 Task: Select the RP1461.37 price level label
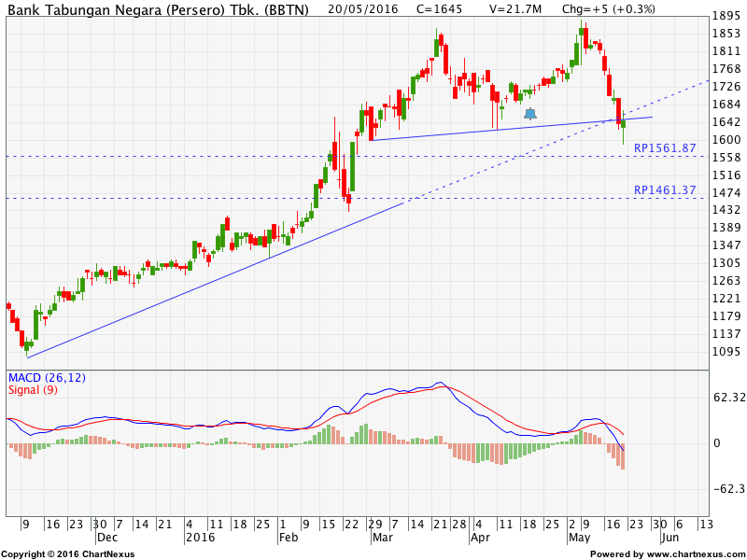click(x=665, y=190)
